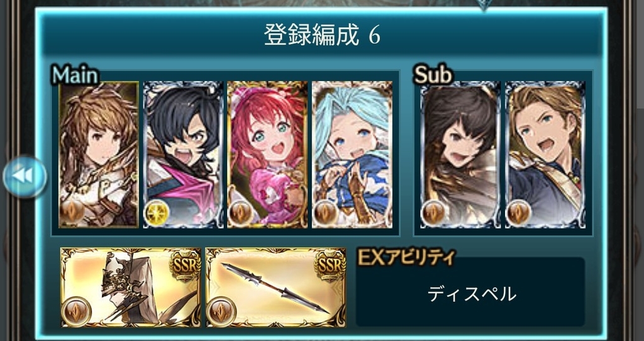Open the armored banner weapon card
The width and height of the screenshot is (644, 341).
[x=131, y=287]
